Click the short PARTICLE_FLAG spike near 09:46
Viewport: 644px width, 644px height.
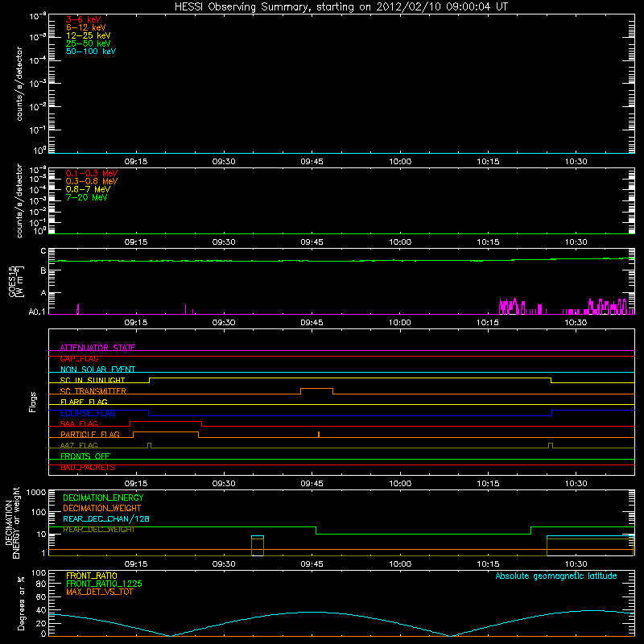(319, 434)
